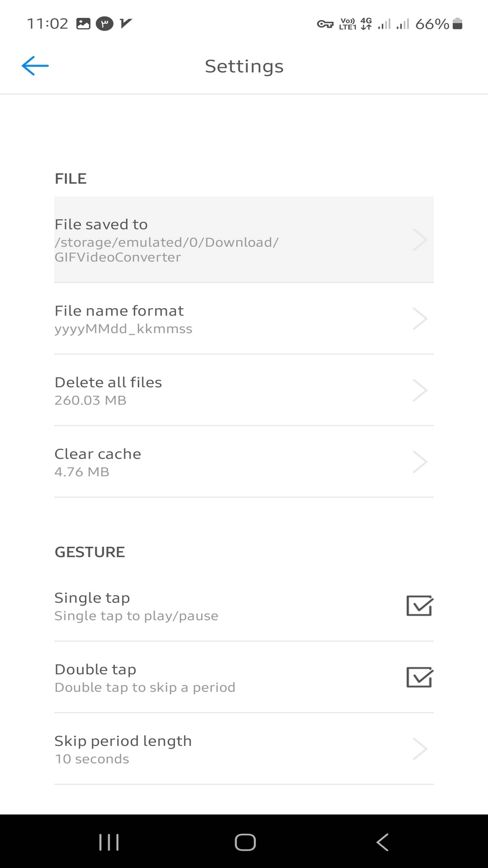
Task: Tap the battery icon in status bar
Action: (457, 24)
